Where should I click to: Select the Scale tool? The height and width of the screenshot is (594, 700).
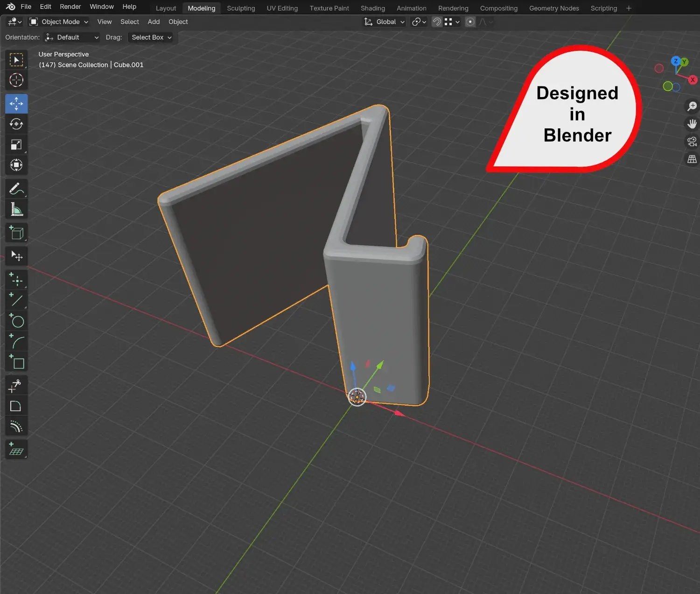pyautogui.click(x=16, y=145)
